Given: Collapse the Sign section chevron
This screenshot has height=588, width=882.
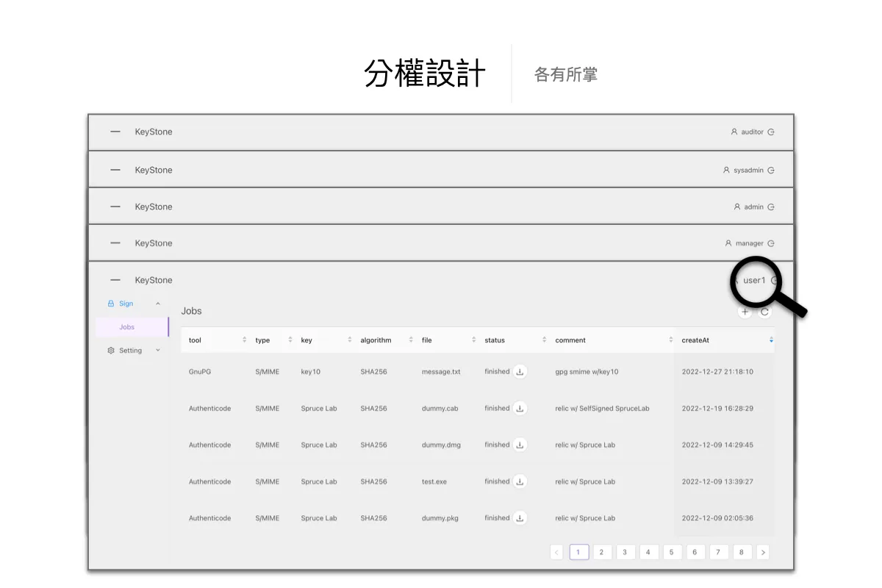Looking at the screenshot, I should pos(157,303).
